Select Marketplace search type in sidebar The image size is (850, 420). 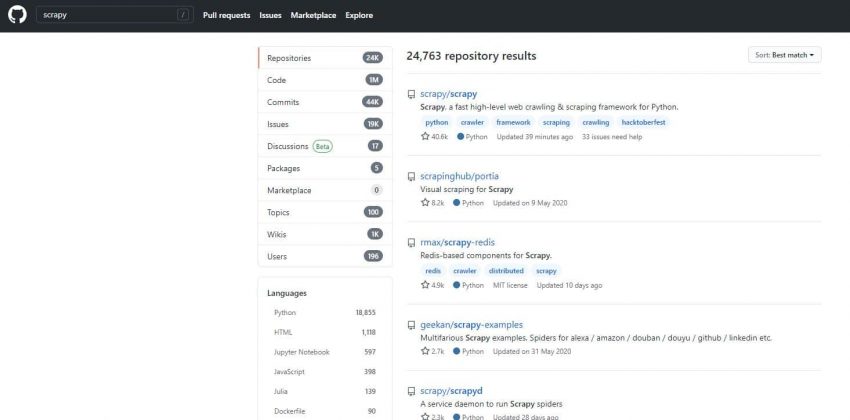click(x=325, y=190)
